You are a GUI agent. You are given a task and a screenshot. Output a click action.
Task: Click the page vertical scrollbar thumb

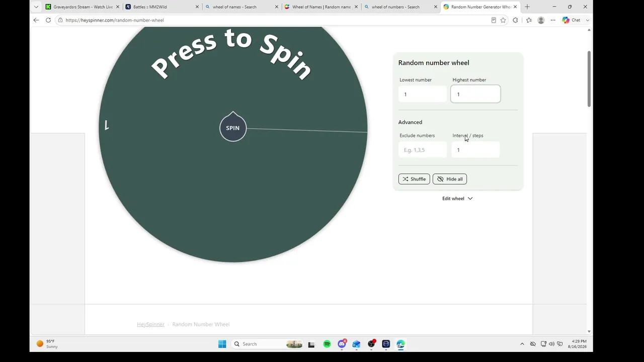point(589,78)
